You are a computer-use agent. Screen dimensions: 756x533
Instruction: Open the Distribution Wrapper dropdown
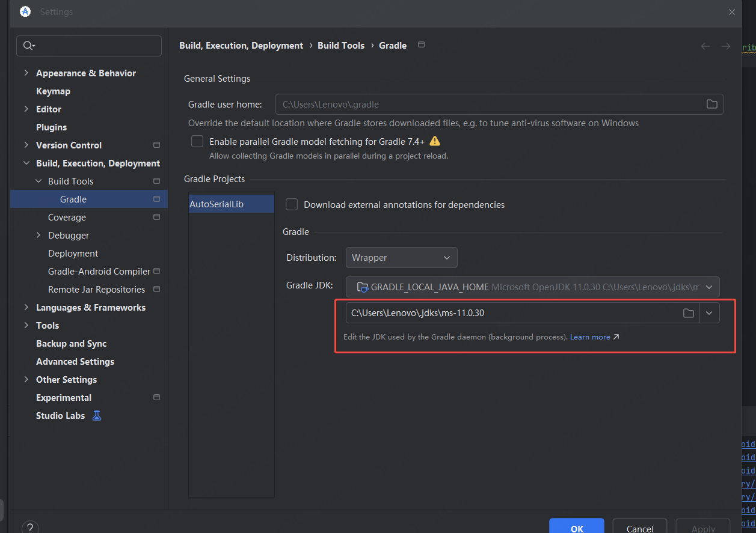tap(401, 257)
